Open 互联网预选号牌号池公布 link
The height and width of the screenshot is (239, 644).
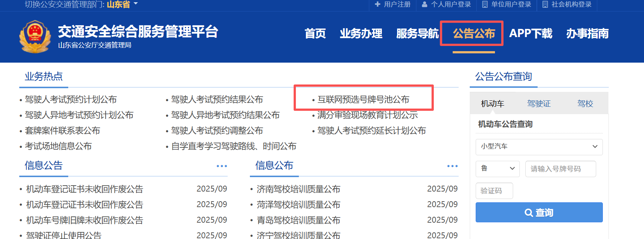click(363, 99)
